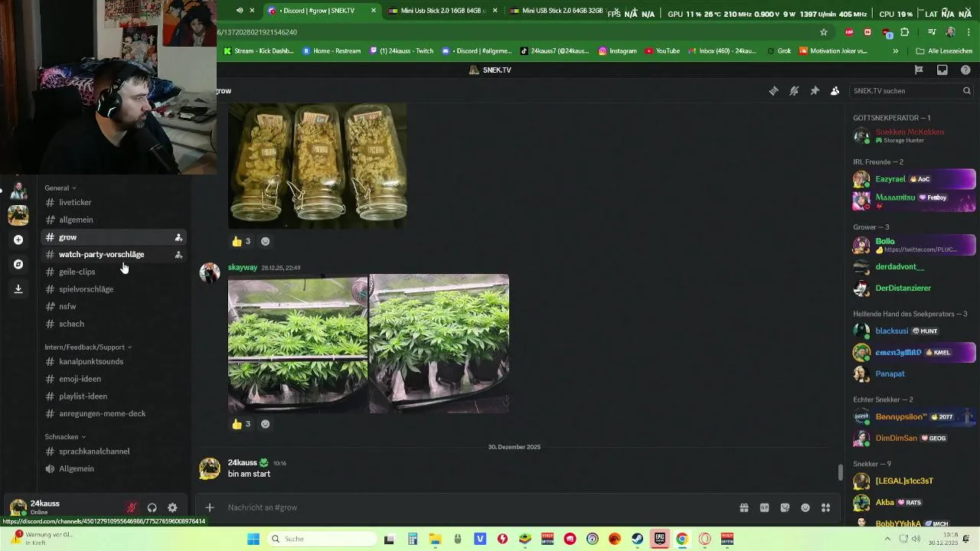This screenshot has height=551, width=980.
Task: Add reaction on skayway's plant photos message
Action: [x=265, y=424]
